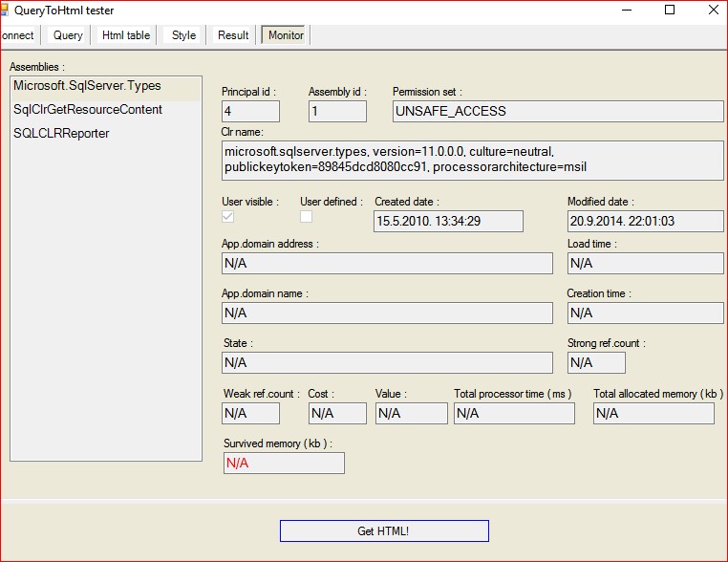Image resolution: width=728 pixels, height=562 pixels.
Task: Open the Monitor tab
Action: pos(286,35)
